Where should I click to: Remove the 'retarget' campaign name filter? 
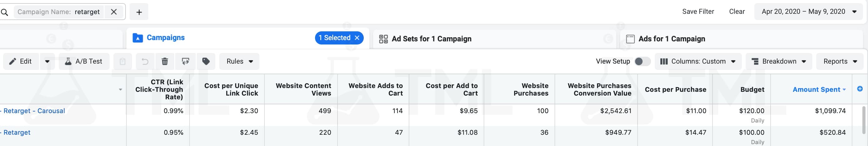point(114,12)
